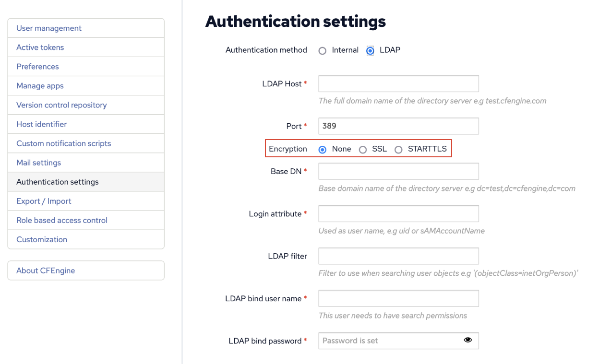Open the User management page

(48, 28)
